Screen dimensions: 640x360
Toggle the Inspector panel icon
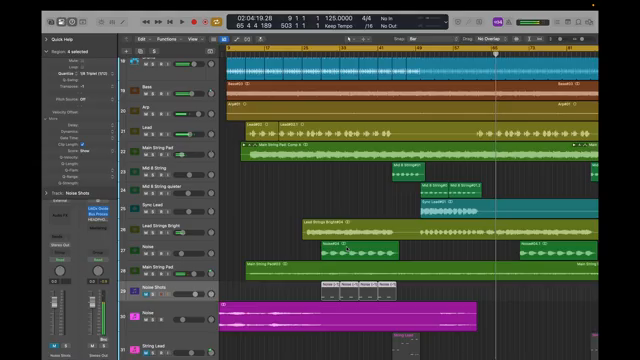(x=61, y=22)
